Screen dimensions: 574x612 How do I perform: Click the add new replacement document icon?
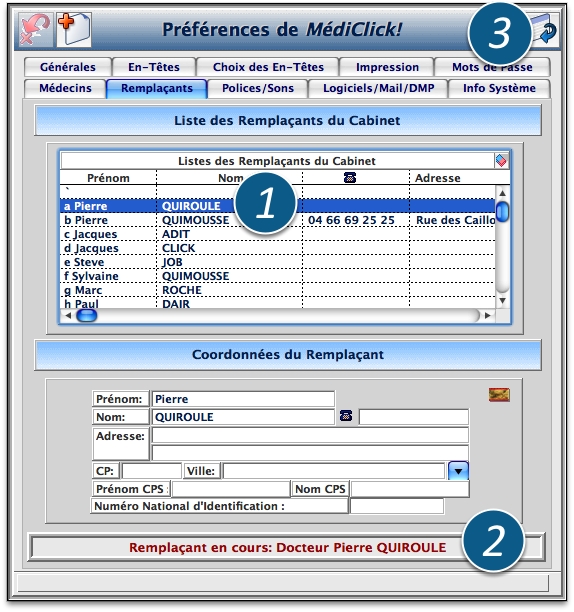74,30
